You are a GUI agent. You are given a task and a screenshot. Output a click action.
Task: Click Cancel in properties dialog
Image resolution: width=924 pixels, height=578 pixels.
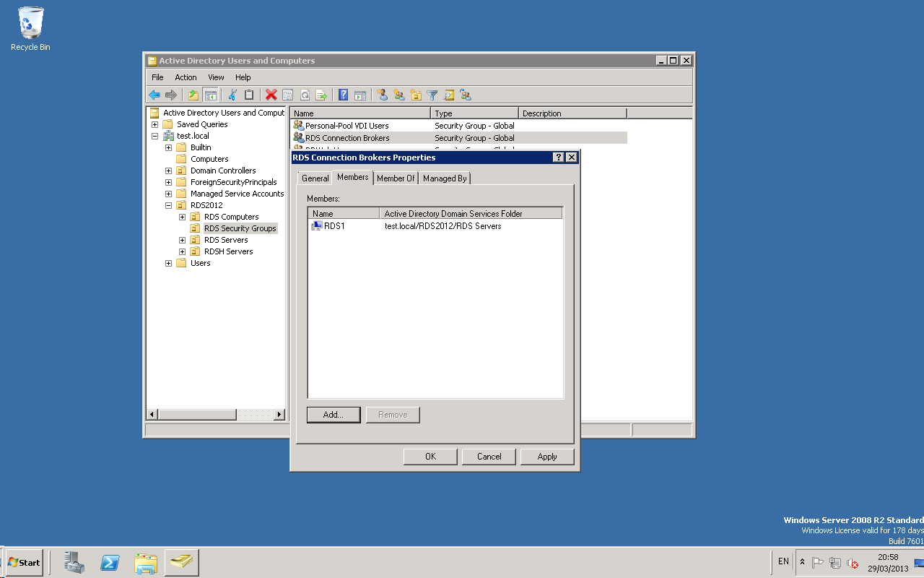click(x=489, y=457)
